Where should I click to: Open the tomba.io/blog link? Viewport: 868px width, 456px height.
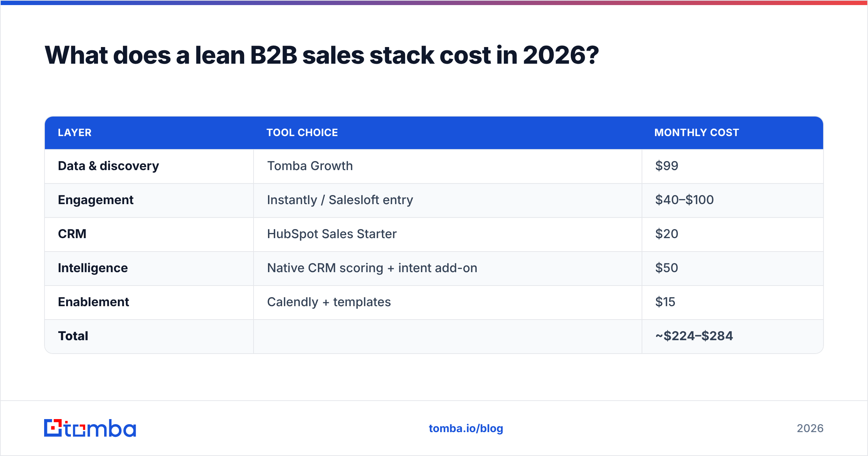coord(466,428)
